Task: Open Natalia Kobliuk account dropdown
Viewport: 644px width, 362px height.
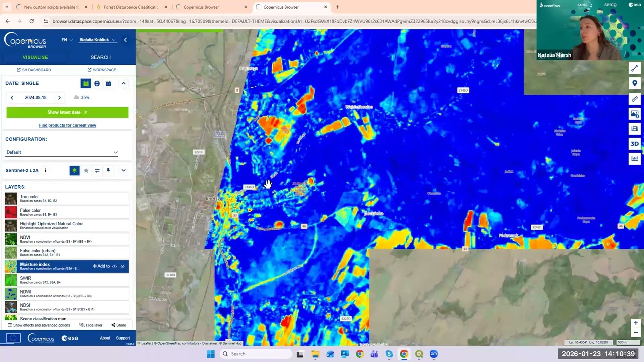Action: click(98, 40)
